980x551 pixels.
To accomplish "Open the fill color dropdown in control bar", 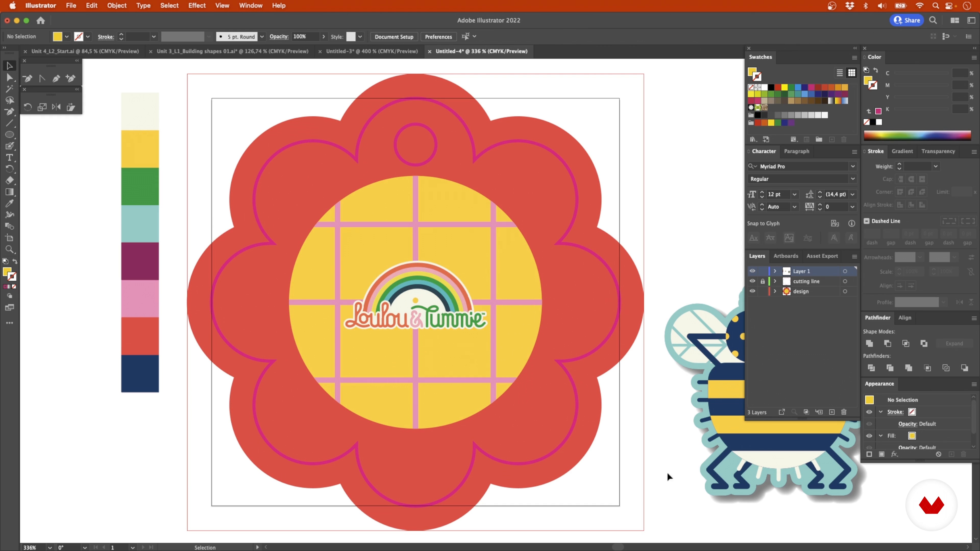I will click(x=67, y=36).
